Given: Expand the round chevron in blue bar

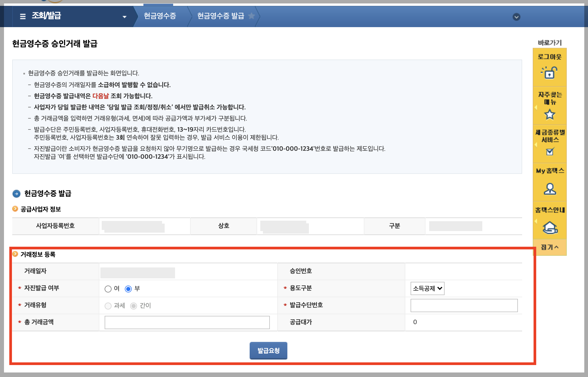Looking at the screenshot, I should (x=516, y=17).
